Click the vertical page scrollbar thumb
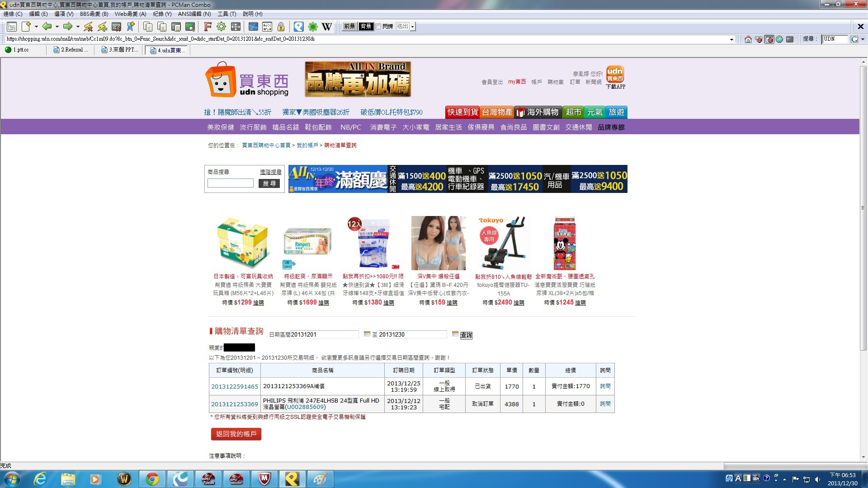The width and height of the screenshot is (868, 488). (863, 208)
